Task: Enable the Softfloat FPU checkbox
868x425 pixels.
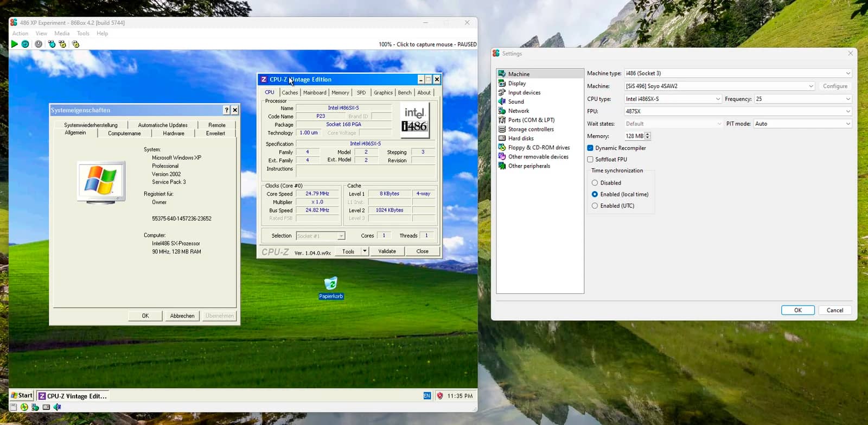Action: pyautogui.click(x=590, y=160)
